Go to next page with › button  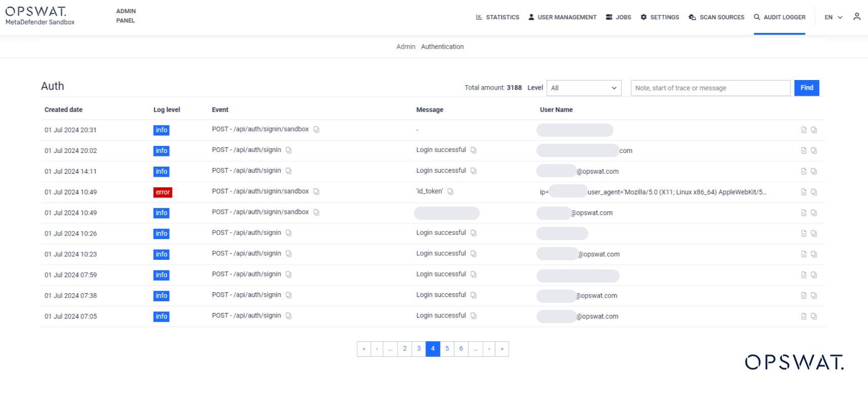tap(489, 349)
